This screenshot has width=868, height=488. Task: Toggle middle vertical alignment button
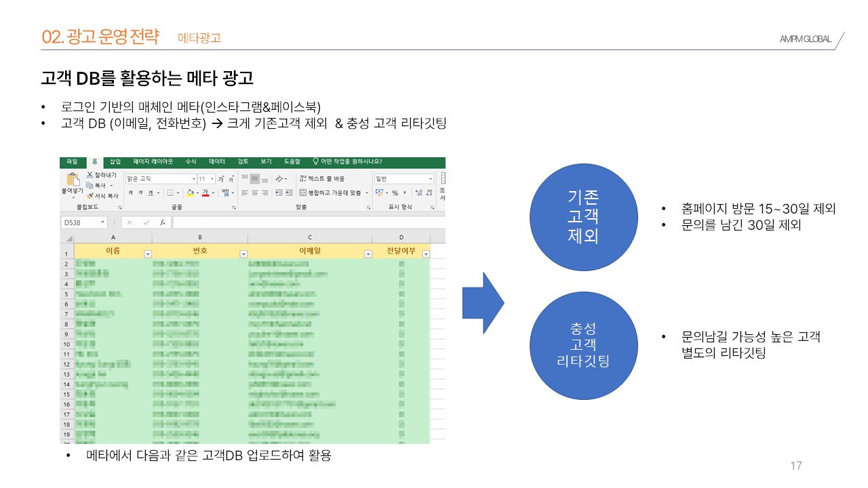click(255, 179)
